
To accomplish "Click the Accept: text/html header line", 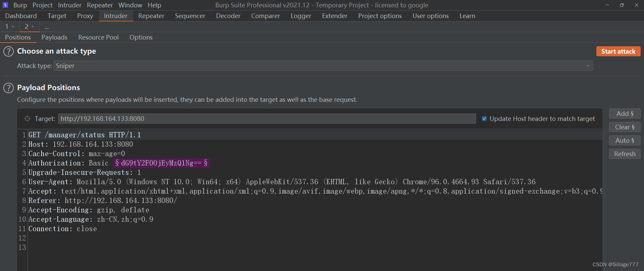I will (x=315, y=191).
